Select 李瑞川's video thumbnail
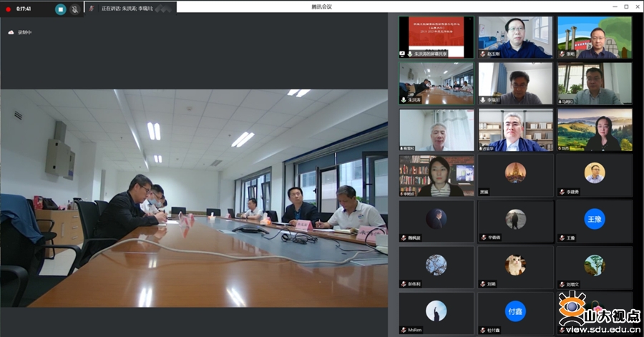 click(515, 83)
